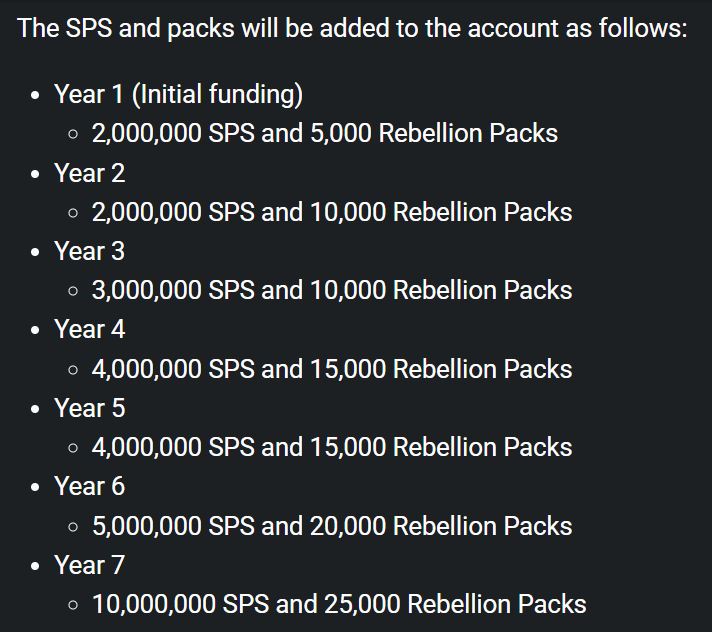Click the 4,000,000 SPS line under Year 5
This screenshot has width=712, height=632.
click(x=332, y=447)
